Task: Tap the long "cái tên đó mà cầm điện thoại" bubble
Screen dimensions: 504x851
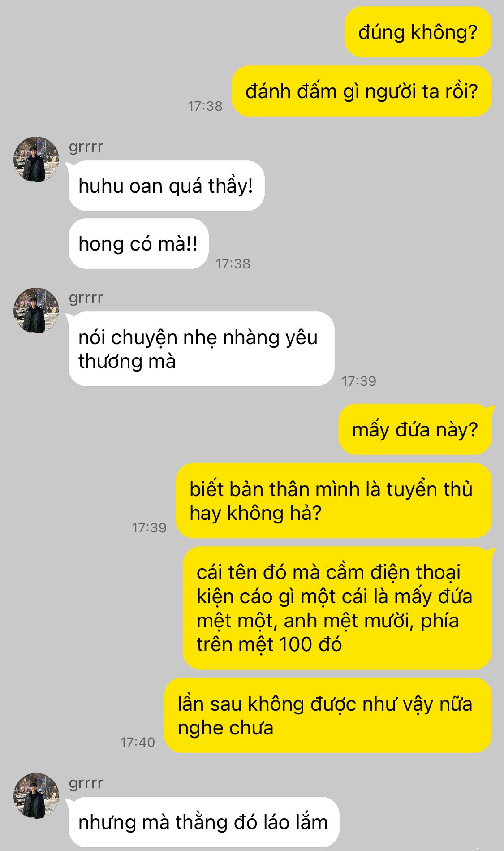Action: (x=337, y=608)
